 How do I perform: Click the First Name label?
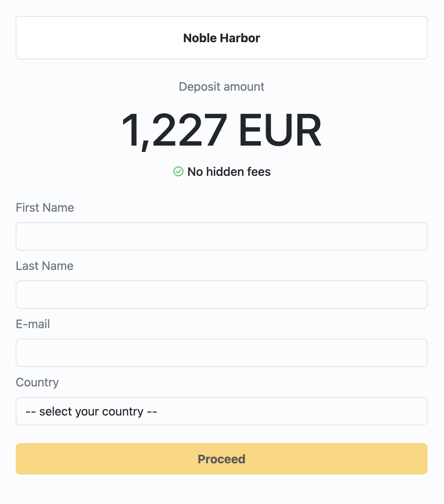pos(45,208)
